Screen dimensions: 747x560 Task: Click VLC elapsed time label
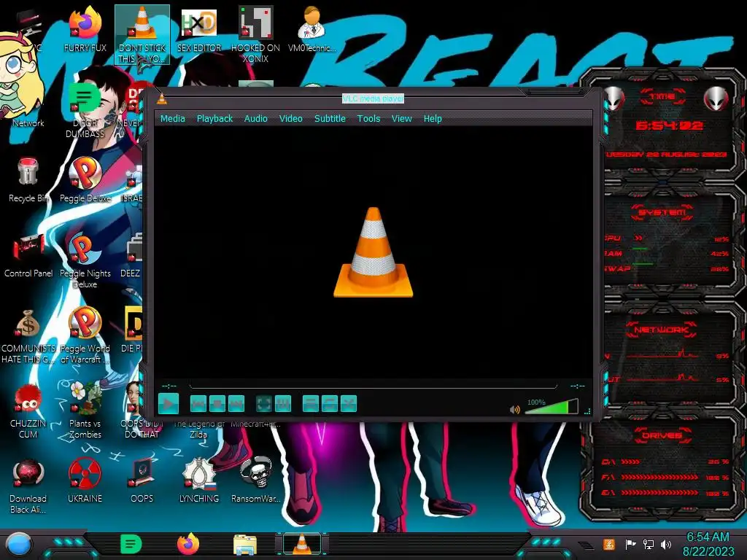[x=169, y=386]
